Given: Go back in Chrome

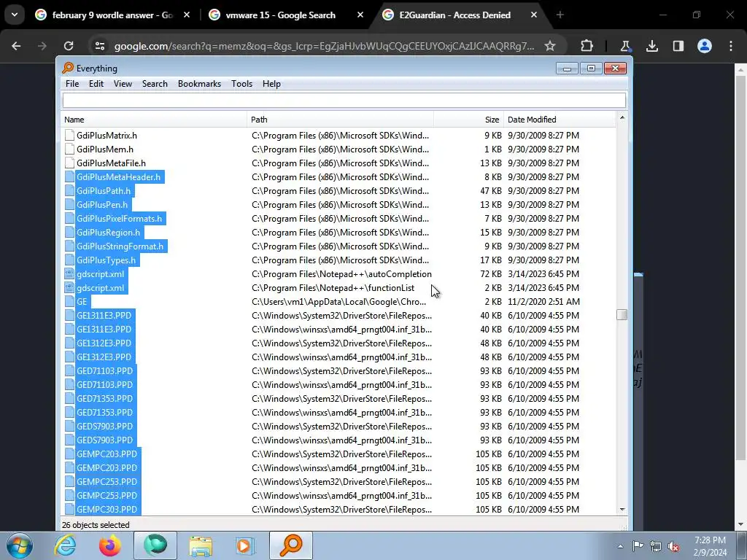Looking at the screenshot, I should coord(16,46).
